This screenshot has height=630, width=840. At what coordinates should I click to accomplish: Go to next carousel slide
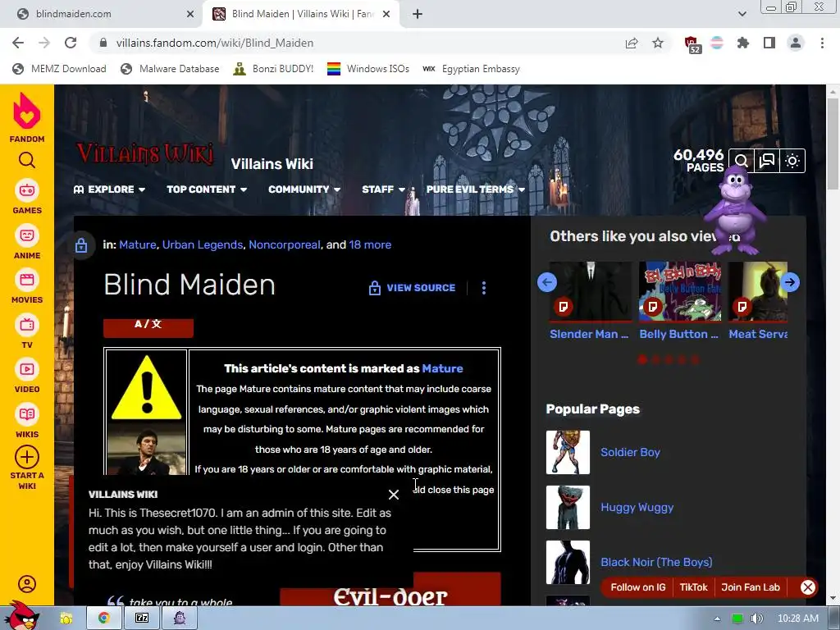[790, 282]
